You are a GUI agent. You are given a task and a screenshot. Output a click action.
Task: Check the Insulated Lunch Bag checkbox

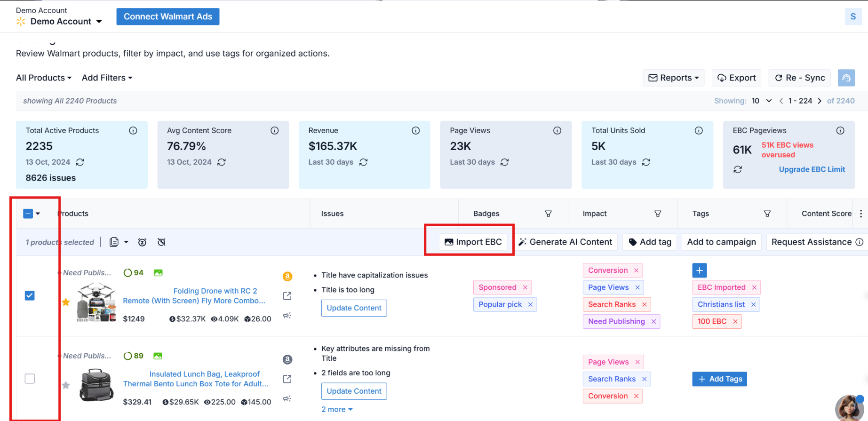30,379
